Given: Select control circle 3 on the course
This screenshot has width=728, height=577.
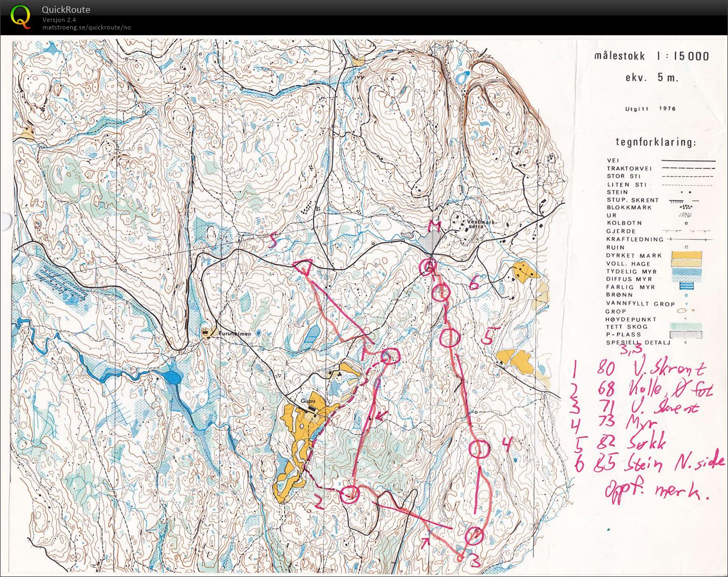Looking at the screenshot, I should click(x=474, y=536).
